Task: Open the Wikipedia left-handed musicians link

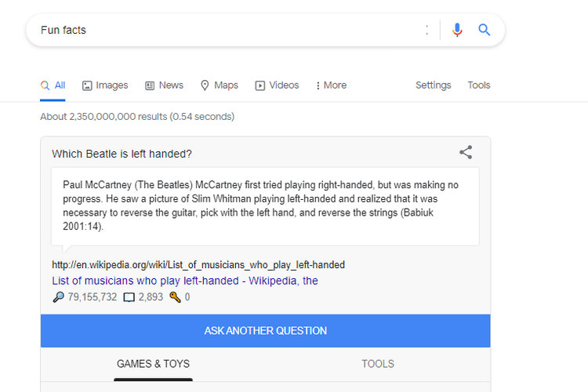Action: (185, 281)
